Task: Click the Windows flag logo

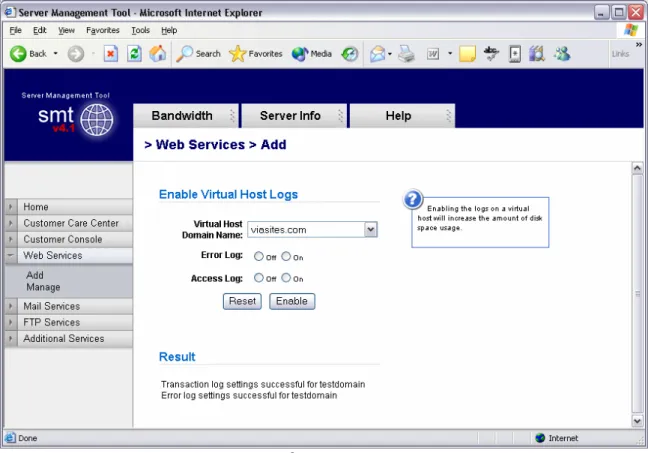Action: (631, 30)
